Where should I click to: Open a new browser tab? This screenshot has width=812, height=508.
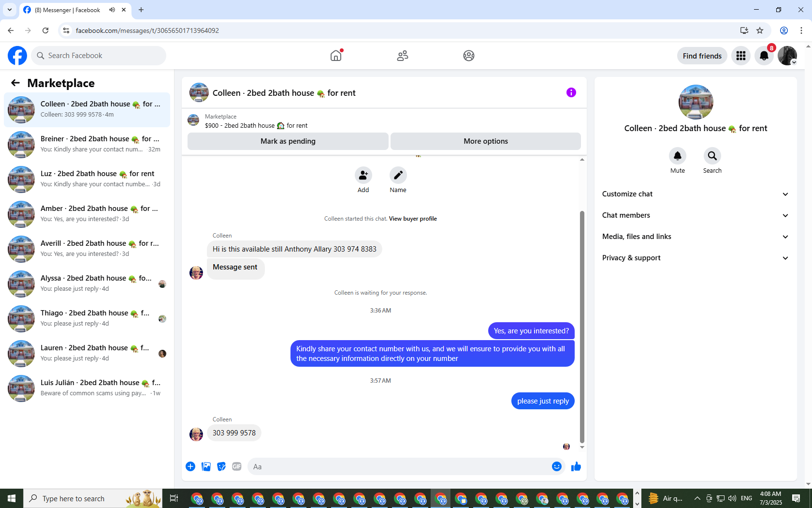141,10
